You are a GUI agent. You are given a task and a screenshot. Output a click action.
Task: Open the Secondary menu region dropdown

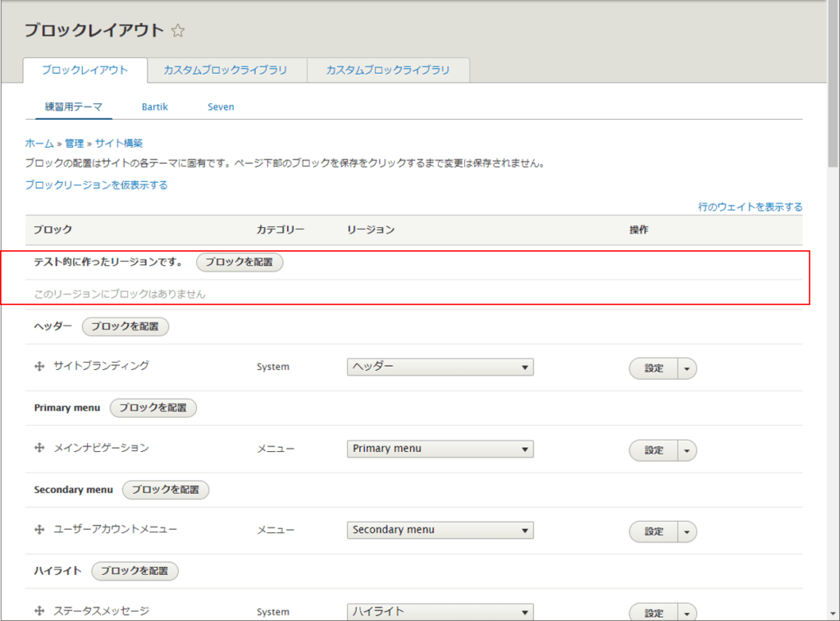pyautogui.click(x=440, y=530)
